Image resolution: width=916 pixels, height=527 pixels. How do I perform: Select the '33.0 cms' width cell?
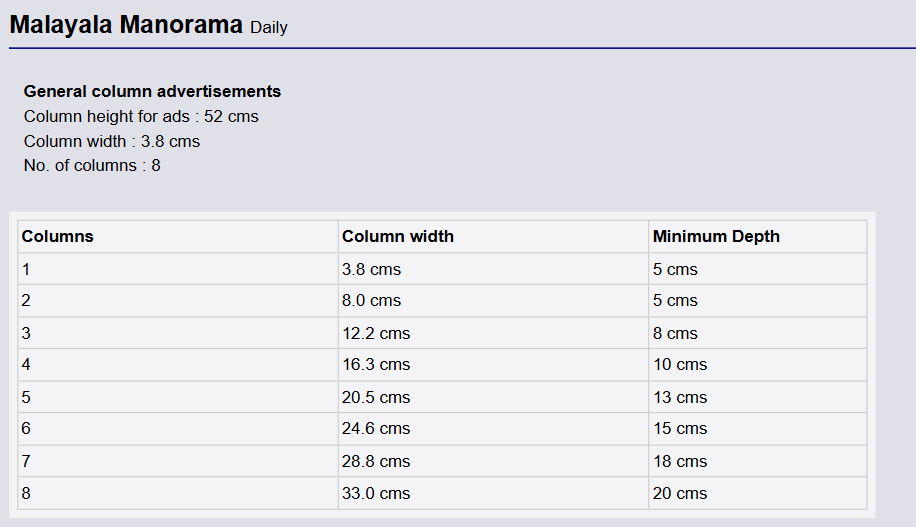(x=494, y=493)
